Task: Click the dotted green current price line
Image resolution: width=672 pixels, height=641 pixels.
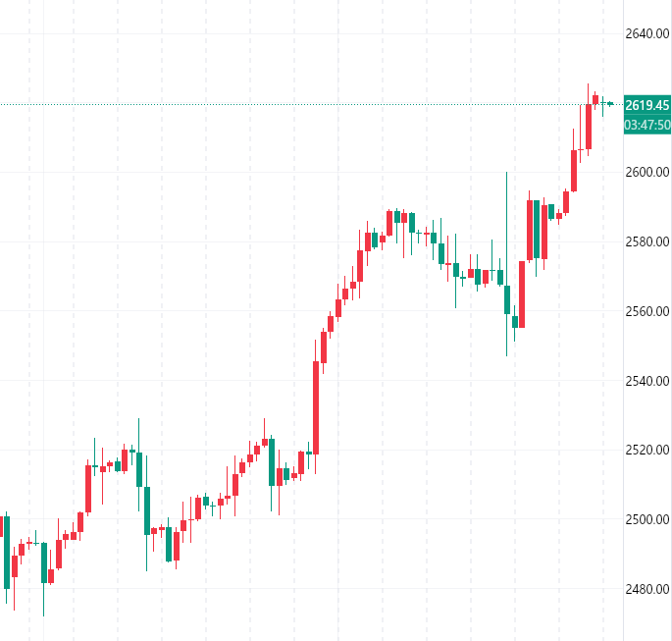Action: tap(294, 104)
